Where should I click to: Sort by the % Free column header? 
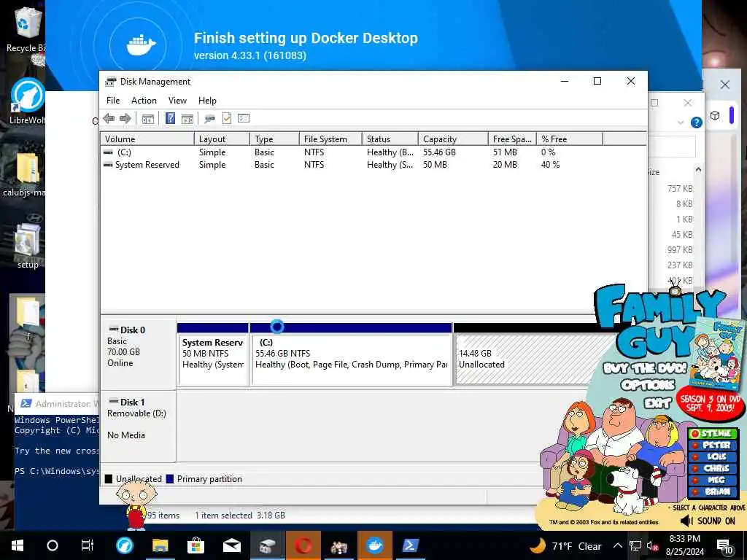point(570,139)
